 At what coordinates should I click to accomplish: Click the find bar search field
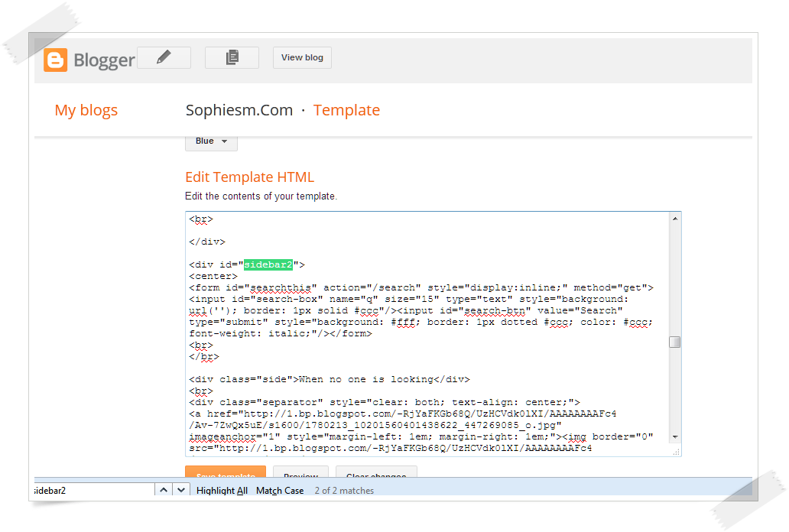[x=92, y=490]
